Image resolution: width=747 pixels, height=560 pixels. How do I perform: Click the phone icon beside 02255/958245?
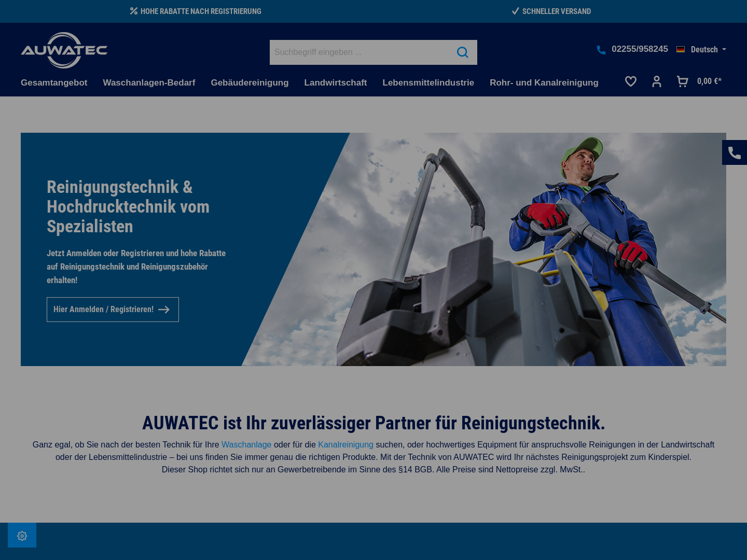[601, 50]
